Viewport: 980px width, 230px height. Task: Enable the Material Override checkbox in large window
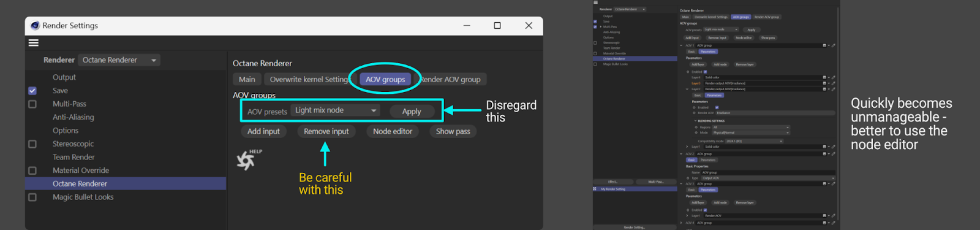pos(32,171)
